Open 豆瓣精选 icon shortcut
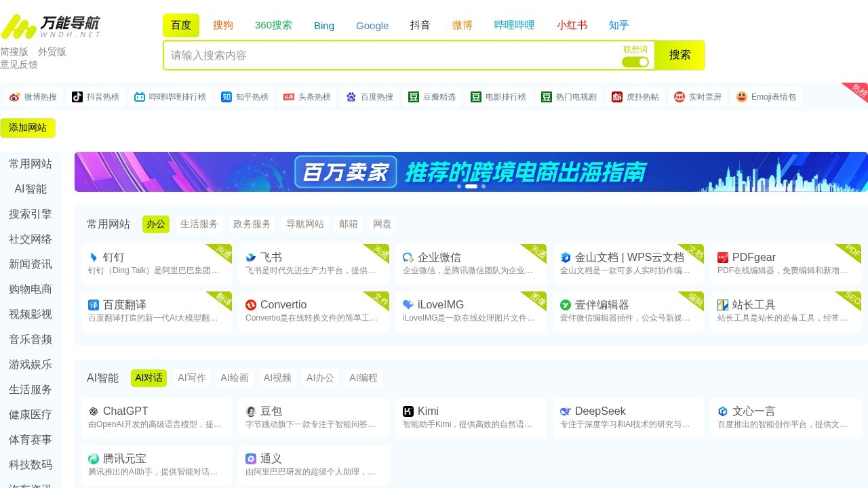This screenshot has height=488, width=868. [414, 97]
